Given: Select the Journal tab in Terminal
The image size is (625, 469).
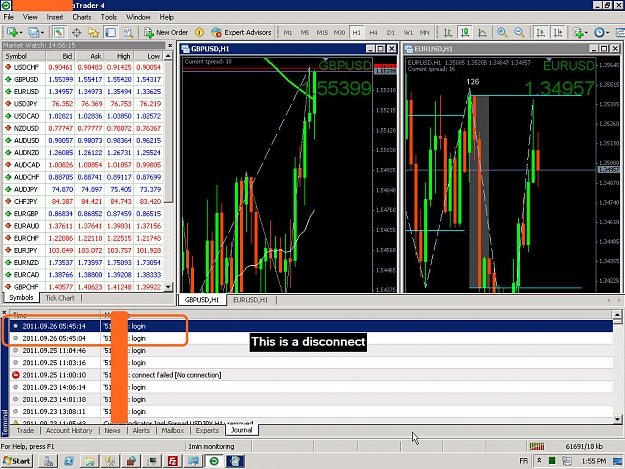Looking at the screenshot, I should (242, 430).
